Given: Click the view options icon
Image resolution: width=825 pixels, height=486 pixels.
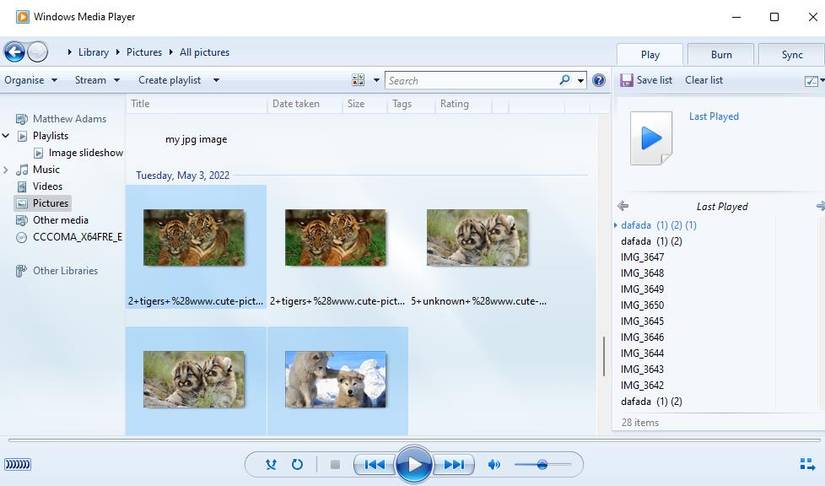Looking at the screenshot, I should pyautogui.click(x=359, y=80).
